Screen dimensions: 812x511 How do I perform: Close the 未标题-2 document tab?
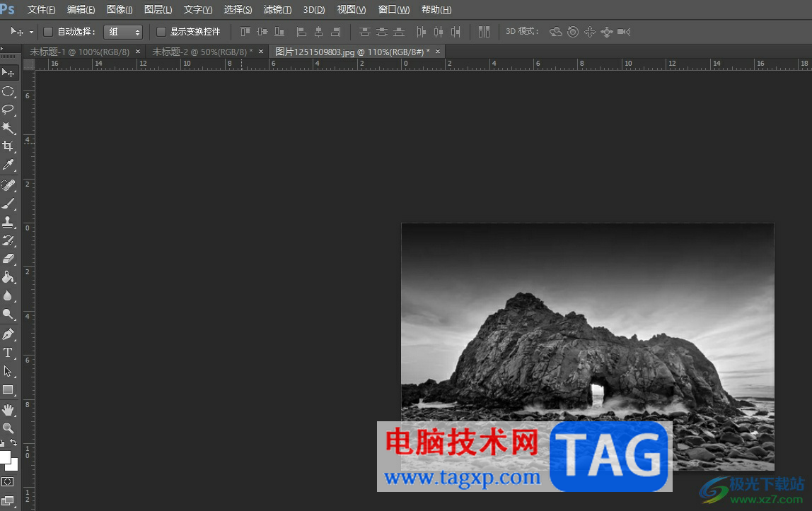point(261,52)
